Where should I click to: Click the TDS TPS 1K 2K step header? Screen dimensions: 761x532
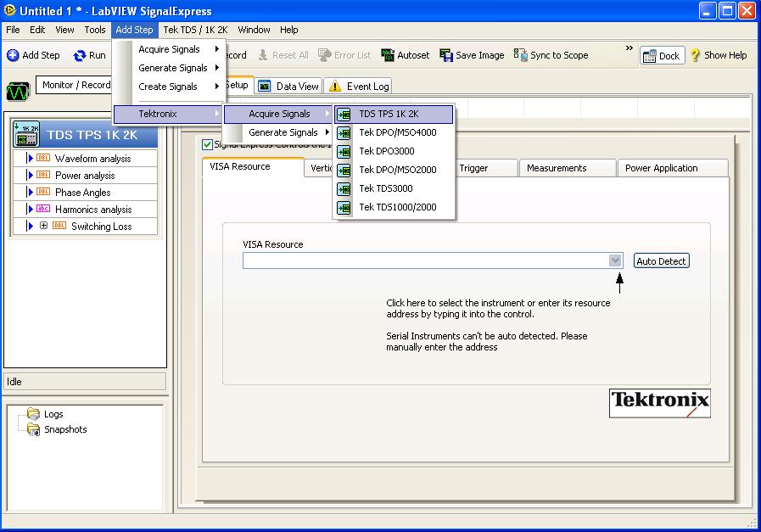click(x=85, y=134)
